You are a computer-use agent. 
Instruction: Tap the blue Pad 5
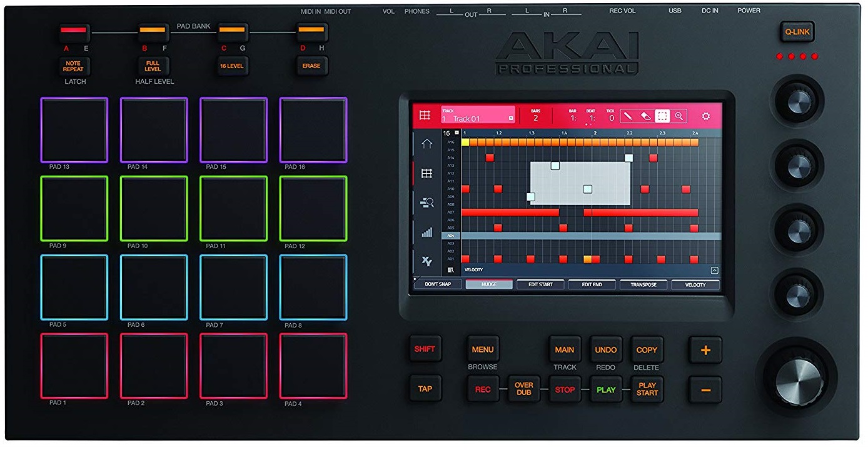click(74, 287)
